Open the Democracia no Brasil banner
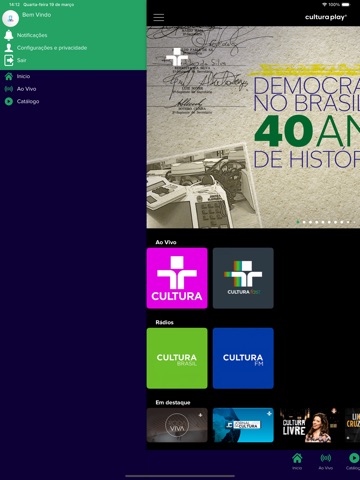Screen dimensions: 360x480 click(x=253, y=127)
